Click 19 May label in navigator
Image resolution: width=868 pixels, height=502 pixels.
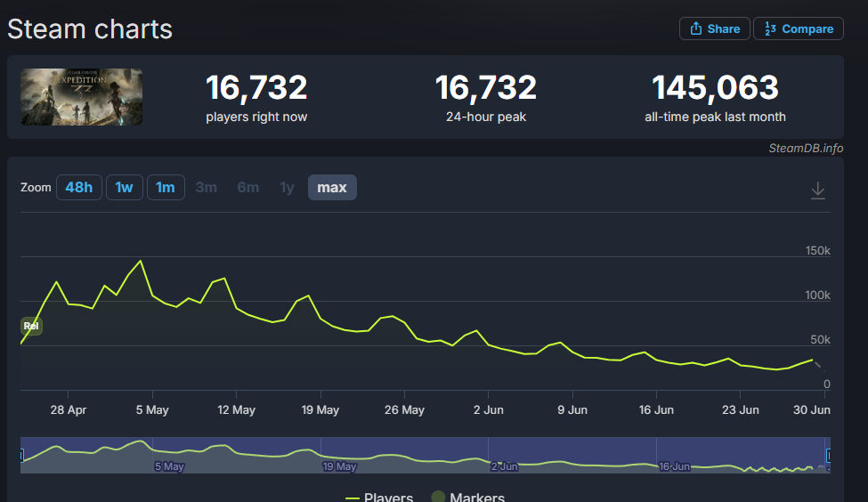[339, 466]
